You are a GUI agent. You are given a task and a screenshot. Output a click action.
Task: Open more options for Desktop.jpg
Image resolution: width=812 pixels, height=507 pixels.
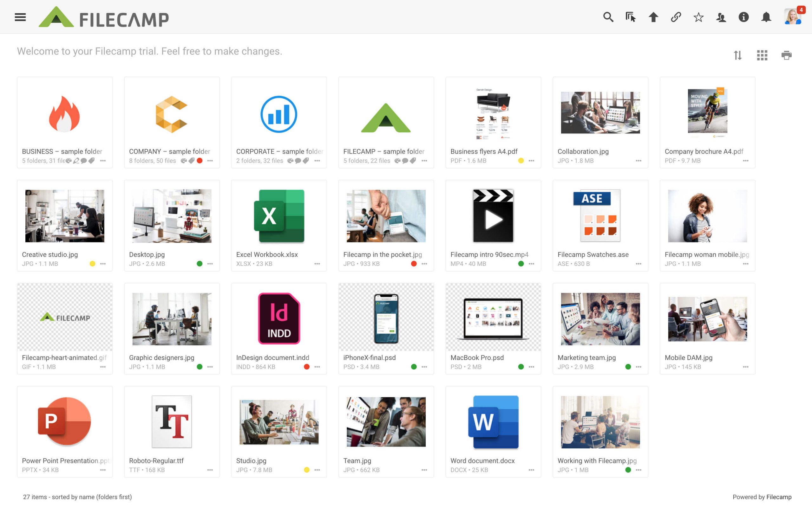click(x=210, y=264)
